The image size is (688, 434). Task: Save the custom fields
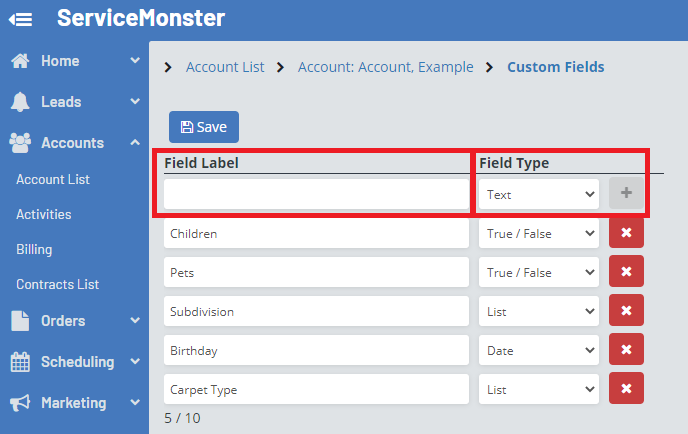coord(204,127)
